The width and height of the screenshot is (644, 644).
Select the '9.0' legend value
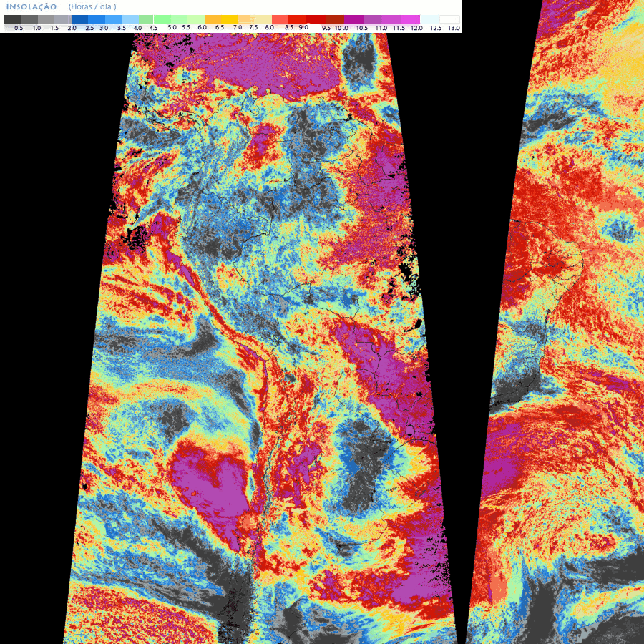pyautogui.click(x=303, y=27)
